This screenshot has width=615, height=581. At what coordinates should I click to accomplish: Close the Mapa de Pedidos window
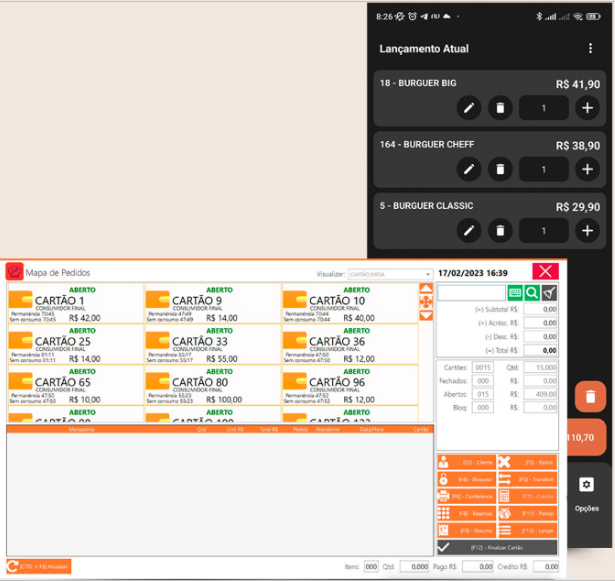[x=545, y=271]
